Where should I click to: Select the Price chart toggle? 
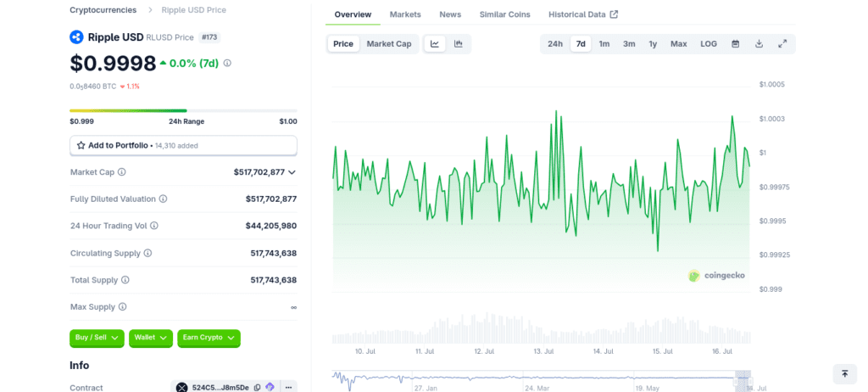tap(343, 44)
